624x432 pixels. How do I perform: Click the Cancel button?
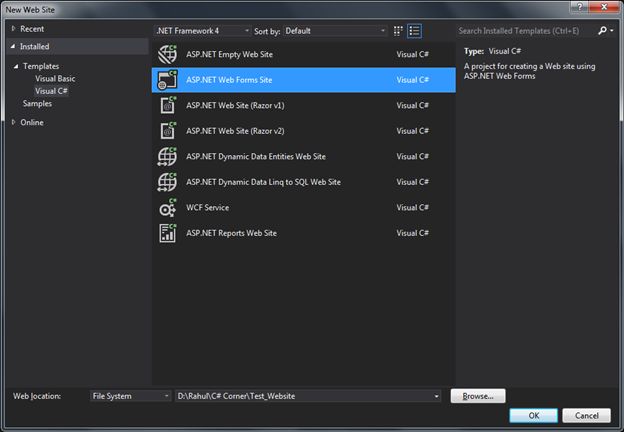586,416
